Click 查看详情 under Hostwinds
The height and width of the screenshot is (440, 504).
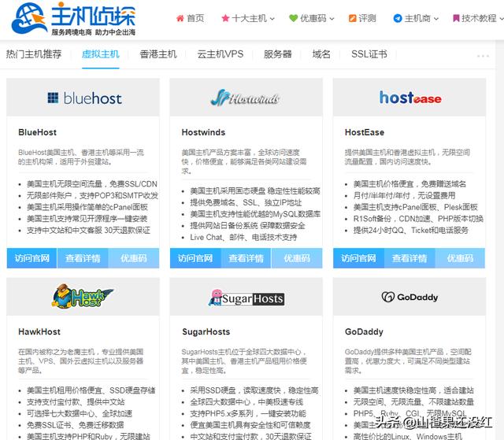(x=246, y=258)
